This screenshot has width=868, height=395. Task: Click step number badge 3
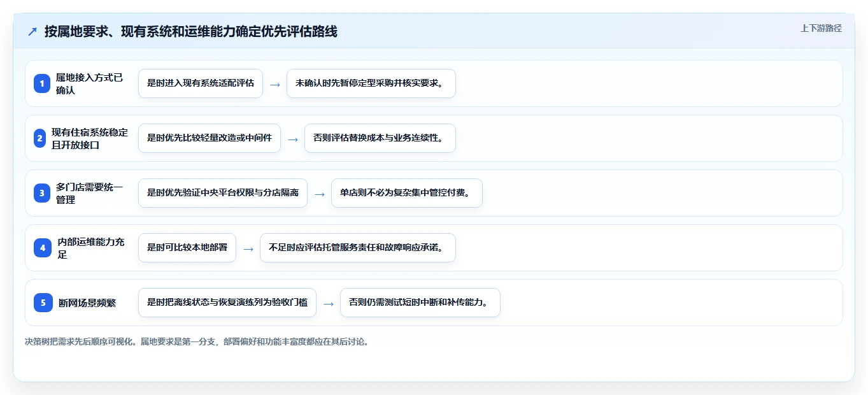(42, 193)
